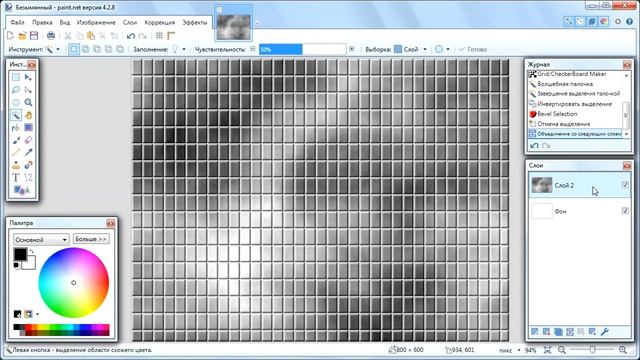Screen dimensions: 640x360
Task: Select the Move Selected Pixels tool
Action: pos(28,78)
